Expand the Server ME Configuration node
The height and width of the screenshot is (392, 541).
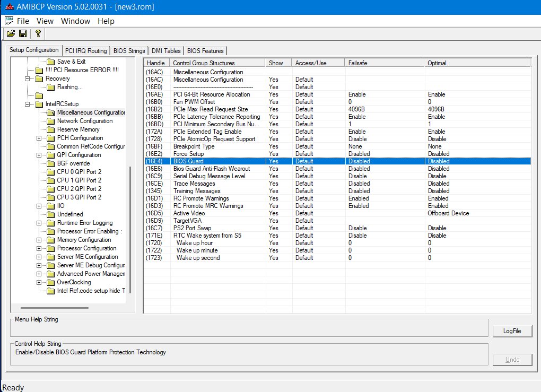click(x=39, y=257)
